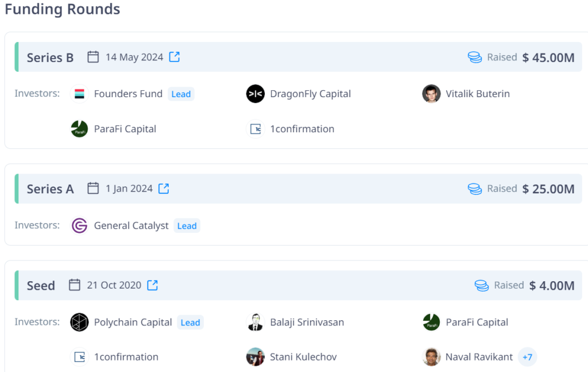Open the Seed round external link
The image size is (588, 372).
coord(152,285)
